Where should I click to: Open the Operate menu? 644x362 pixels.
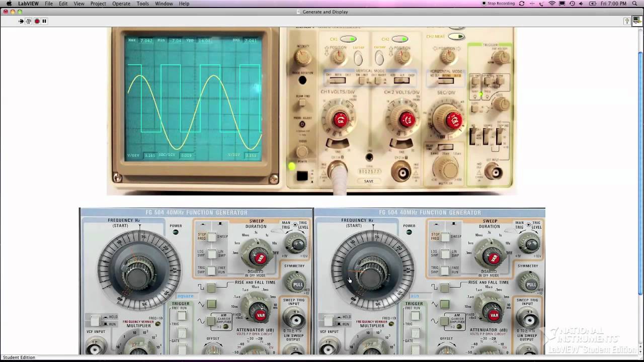(121, 4)
